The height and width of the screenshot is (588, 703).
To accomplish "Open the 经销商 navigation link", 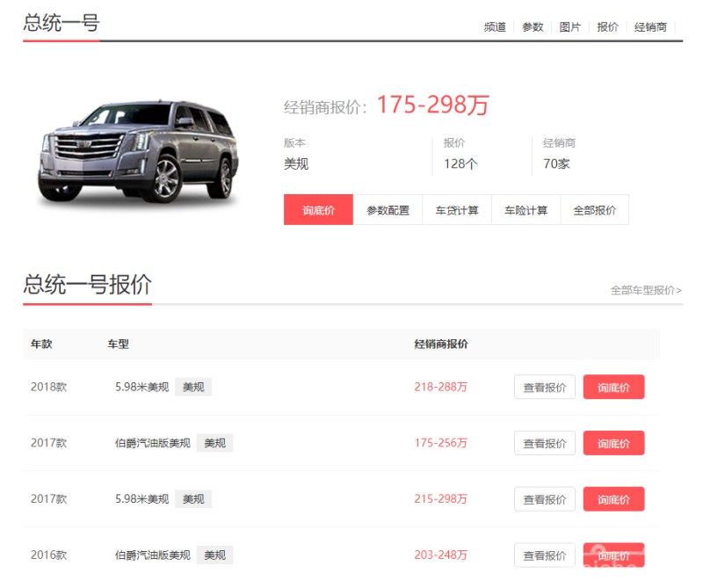I will click(x=650, y=27).
